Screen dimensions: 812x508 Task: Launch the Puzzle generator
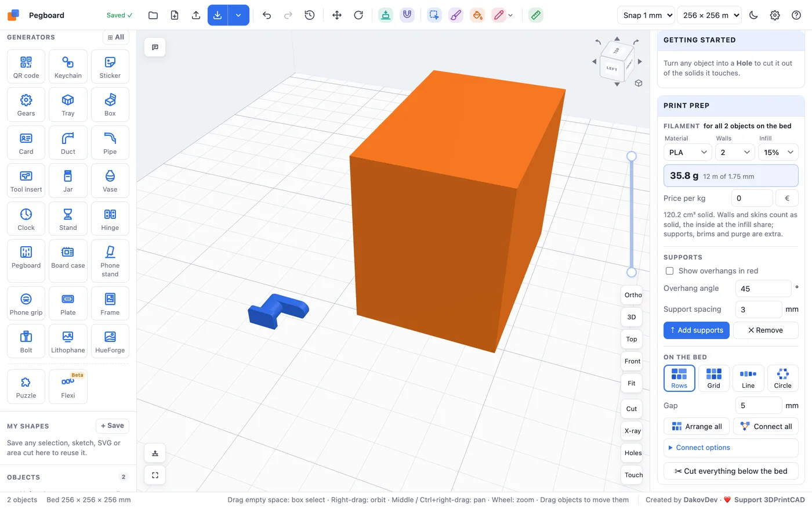click(x=26, y=387)
